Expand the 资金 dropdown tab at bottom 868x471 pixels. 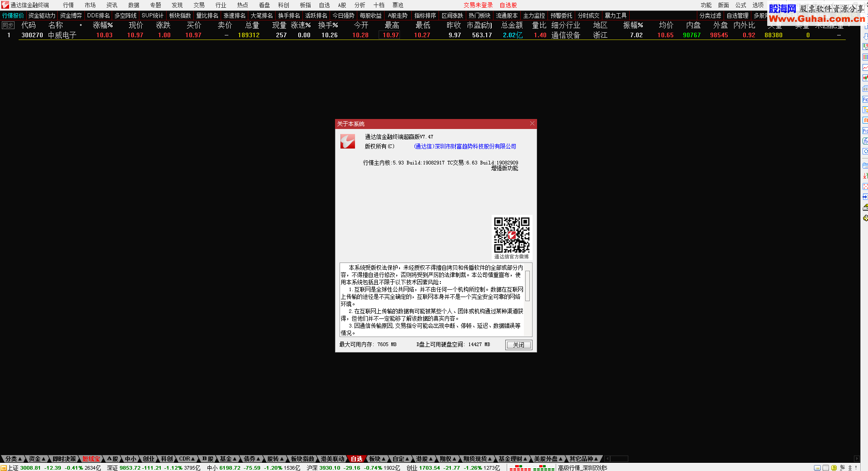[37, 459]
